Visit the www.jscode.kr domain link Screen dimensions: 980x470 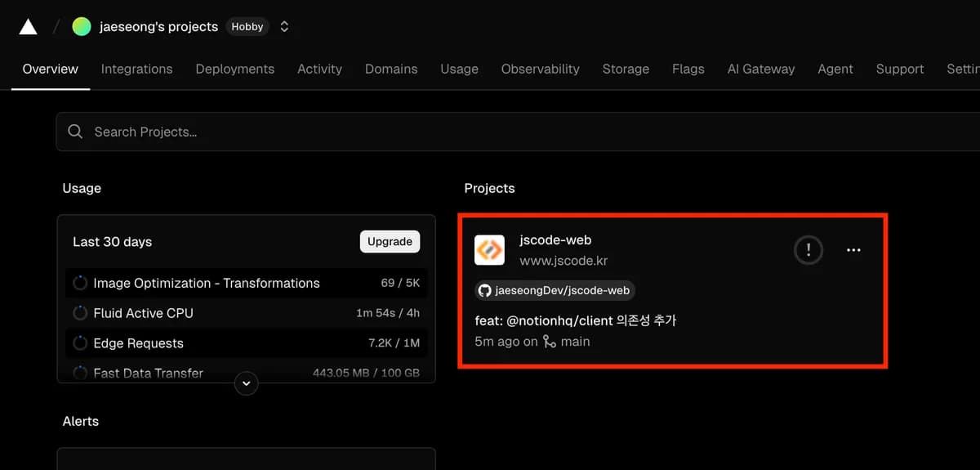[x=563, y=261]
